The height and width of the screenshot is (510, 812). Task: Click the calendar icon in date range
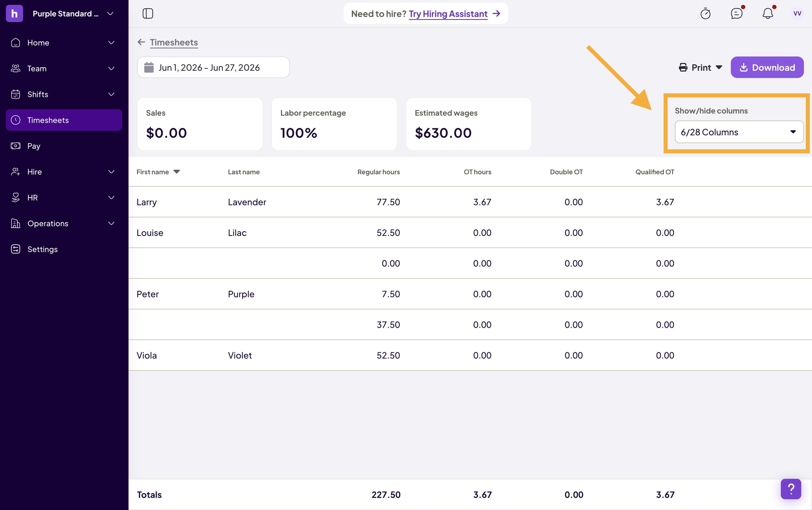click(149, 68)
